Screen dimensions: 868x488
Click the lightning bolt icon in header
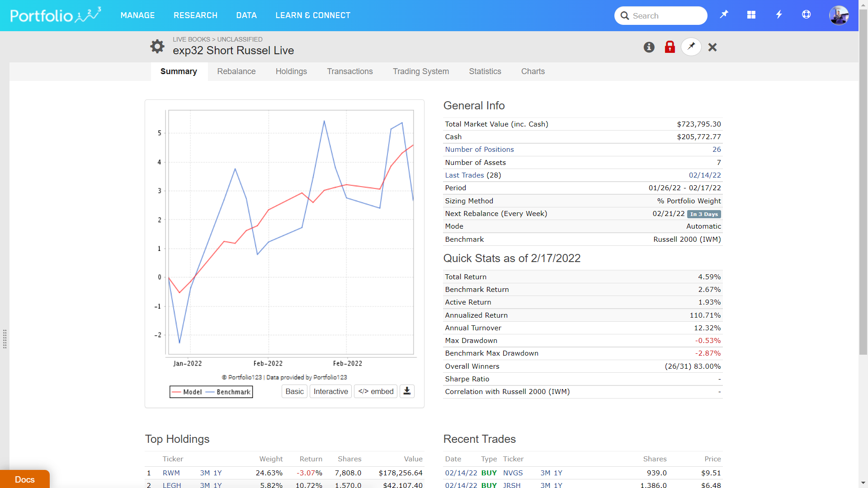[779, 15]
